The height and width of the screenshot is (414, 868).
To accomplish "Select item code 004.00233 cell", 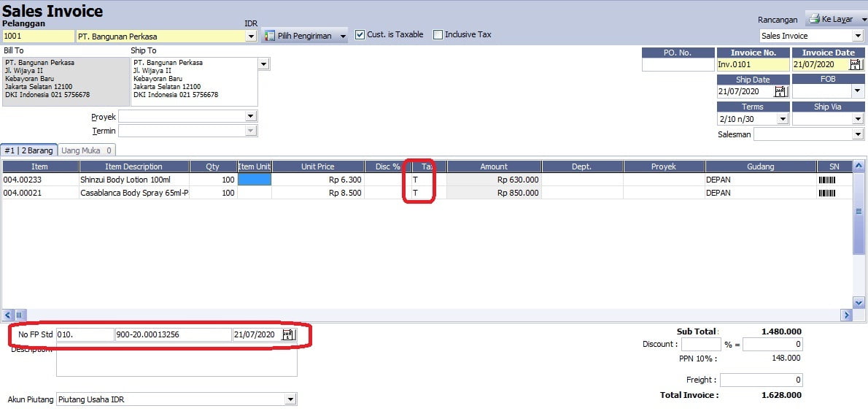I will tap(40, 180).
